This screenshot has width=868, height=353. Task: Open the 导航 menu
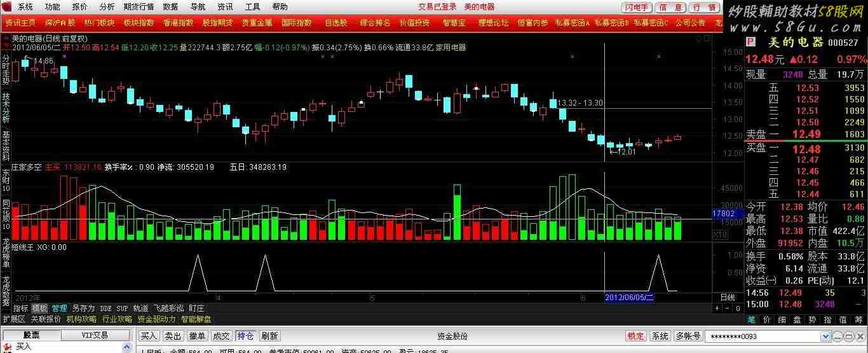click(x=198, y=7)
